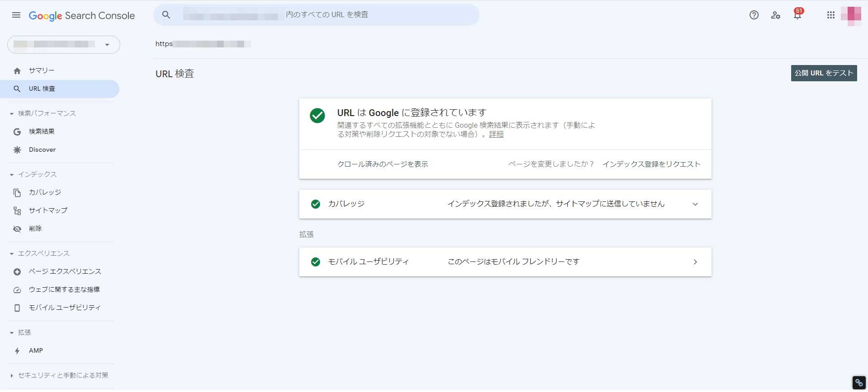Select URL 検査 in the sidebar

60,89
